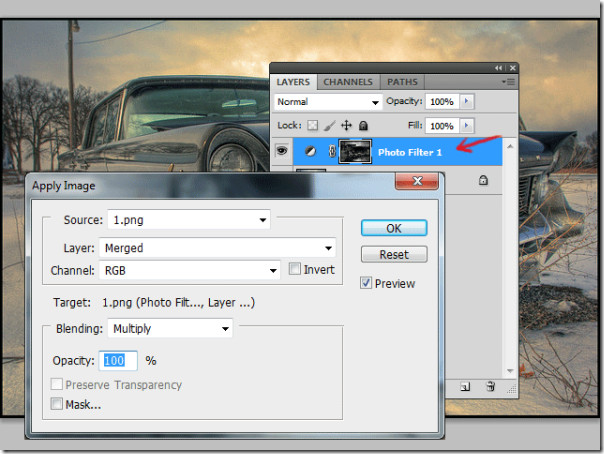
Task: Click Photo Filter adjustment layer icon
Action: click(310, 152)
